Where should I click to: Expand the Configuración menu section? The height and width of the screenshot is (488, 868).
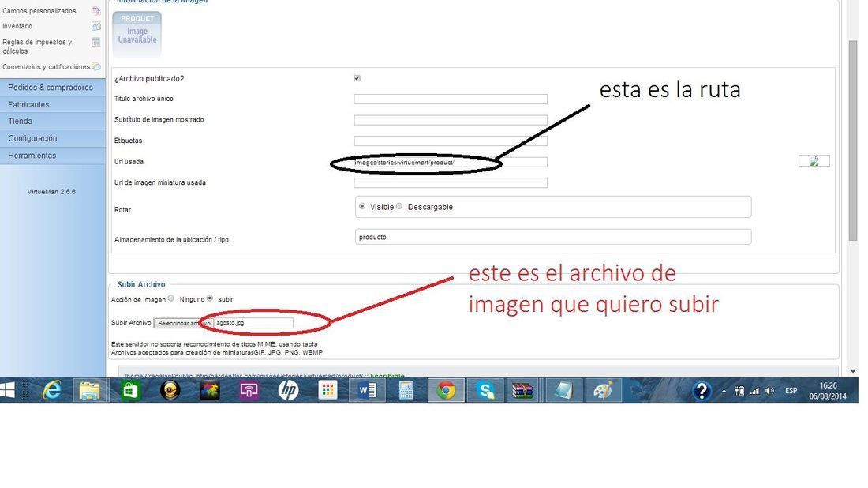pyautogui.click(x=53, y=138)
